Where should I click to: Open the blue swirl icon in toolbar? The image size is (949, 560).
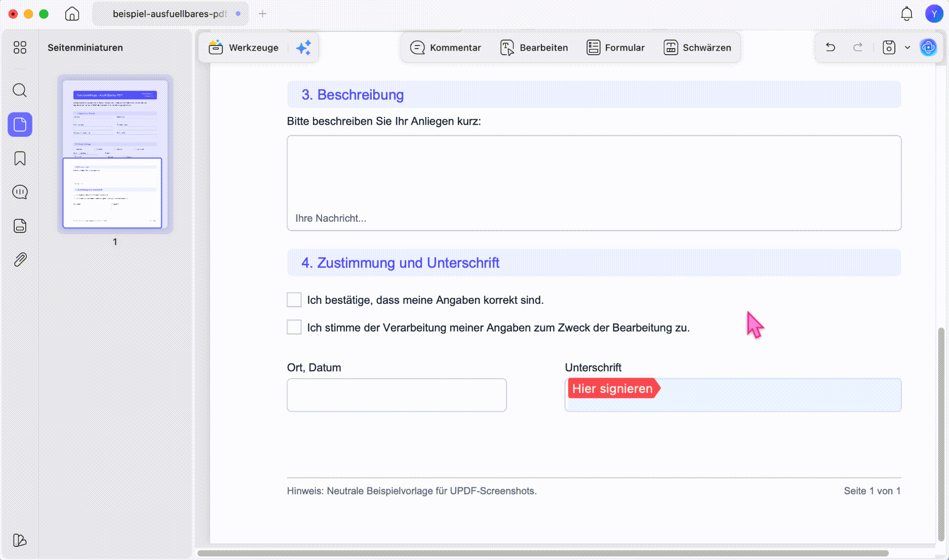(x=928, y=47)
